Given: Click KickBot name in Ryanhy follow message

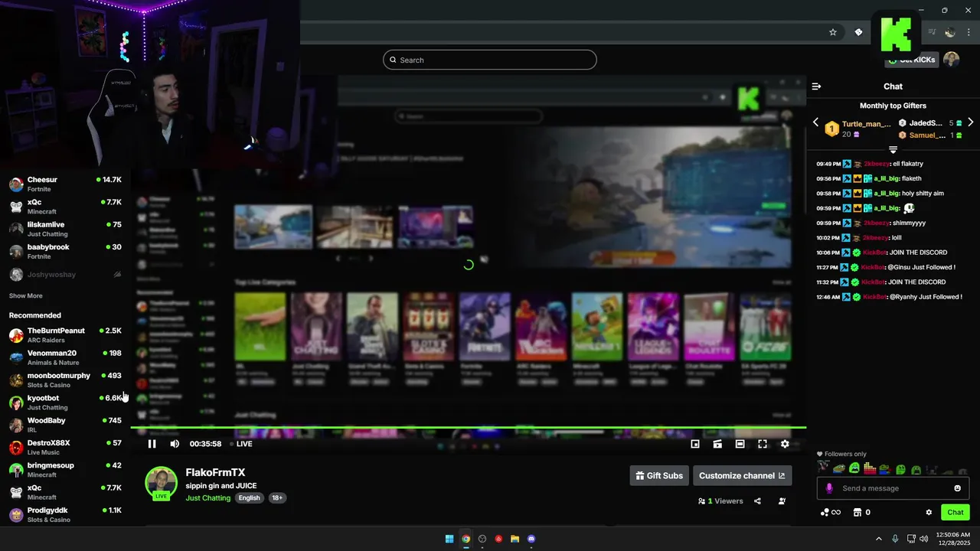Looking at the screenshot, I should pyautogui.click(x=873, y=297).
